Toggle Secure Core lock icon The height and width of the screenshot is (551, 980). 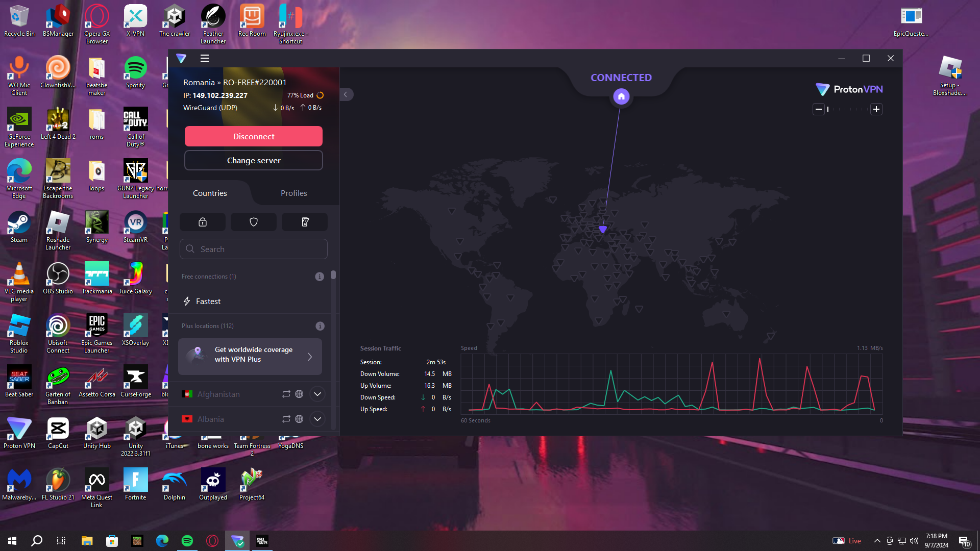203,222
